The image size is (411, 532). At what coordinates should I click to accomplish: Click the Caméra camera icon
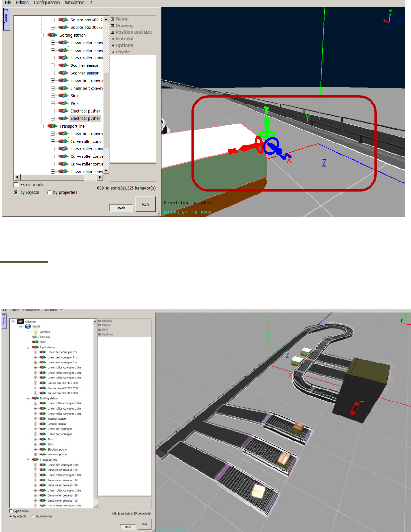35,337
